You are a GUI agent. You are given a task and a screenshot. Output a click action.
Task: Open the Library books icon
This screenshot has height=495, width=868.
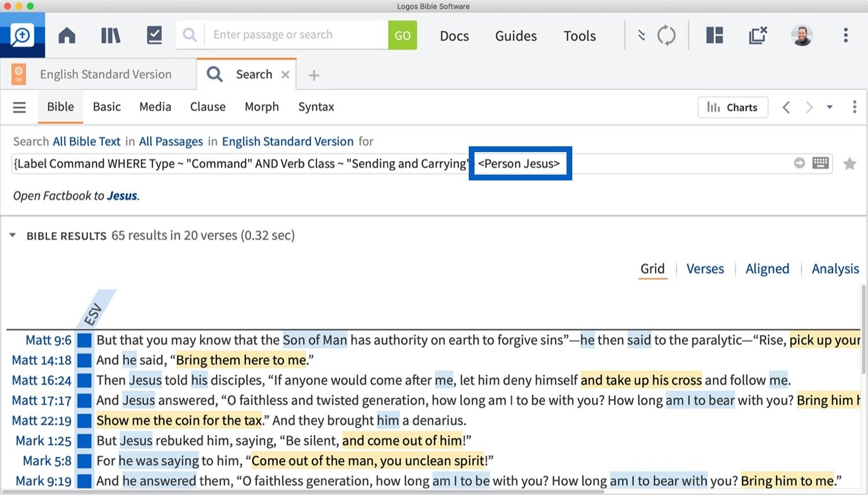point(111,36)
